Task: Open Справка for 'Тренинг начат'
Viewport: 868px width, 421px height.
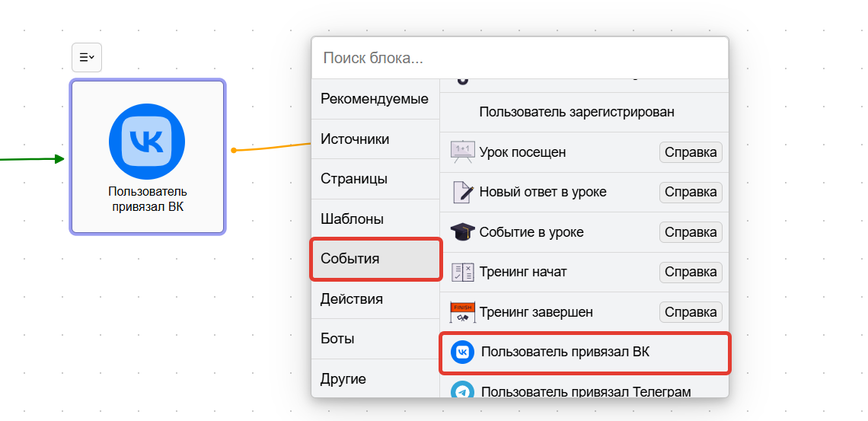Action: point(691,273)
